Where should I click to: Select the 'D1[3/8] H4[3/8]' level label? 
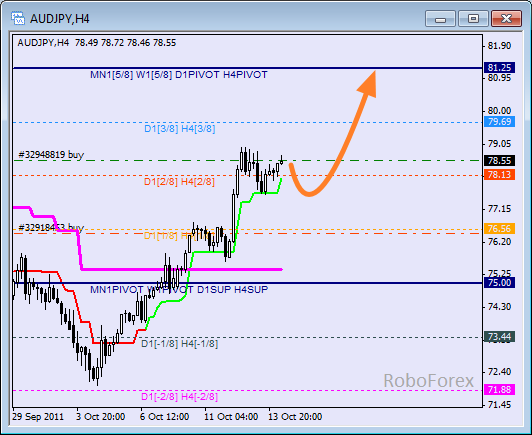click(x=180, y=129)
